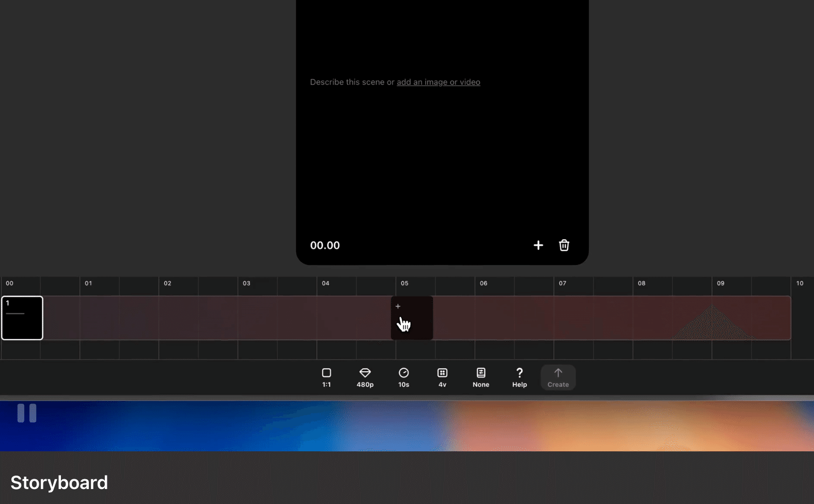Open the 4v variations selector
The image size is (814, 504).
click(x=442, y=377)
